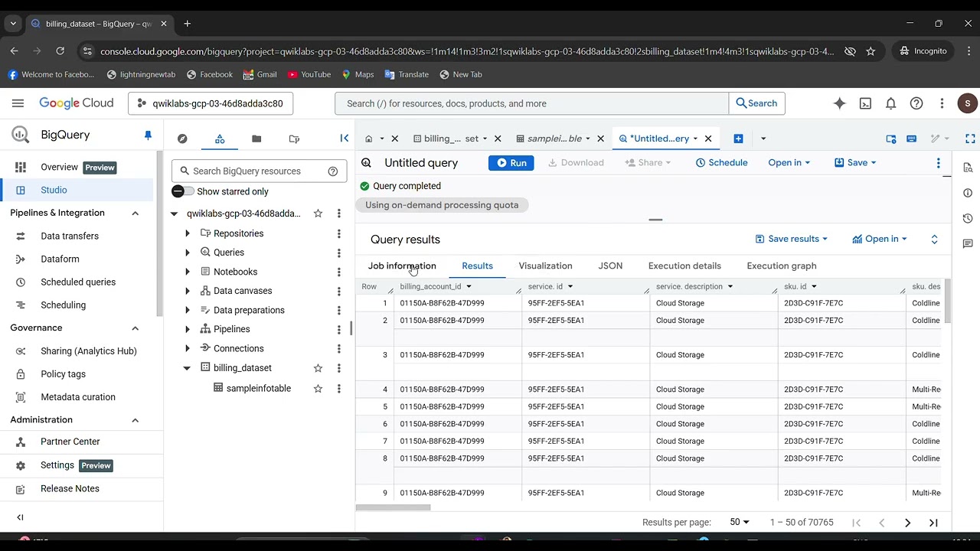980x551 pixels.
Task: Select the resources hierarchy icon tab
Action: coord(220,139)
